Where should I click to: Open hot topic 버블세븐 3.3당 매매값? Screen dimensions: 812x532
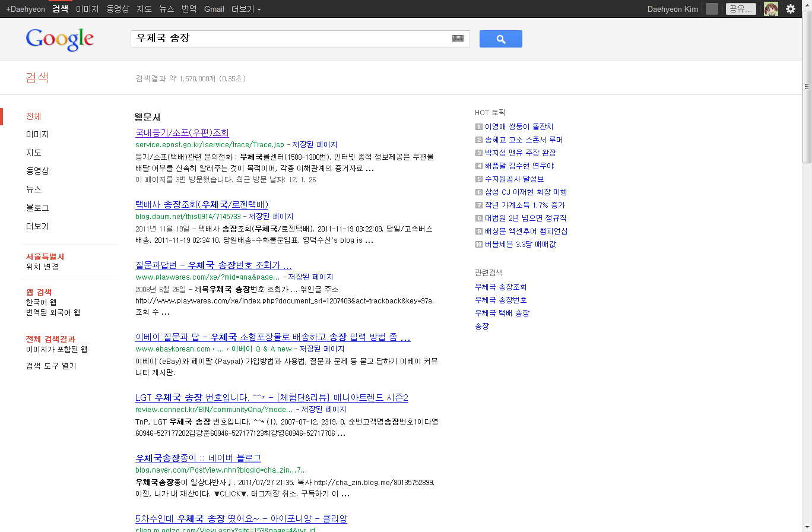click(521, 244)
